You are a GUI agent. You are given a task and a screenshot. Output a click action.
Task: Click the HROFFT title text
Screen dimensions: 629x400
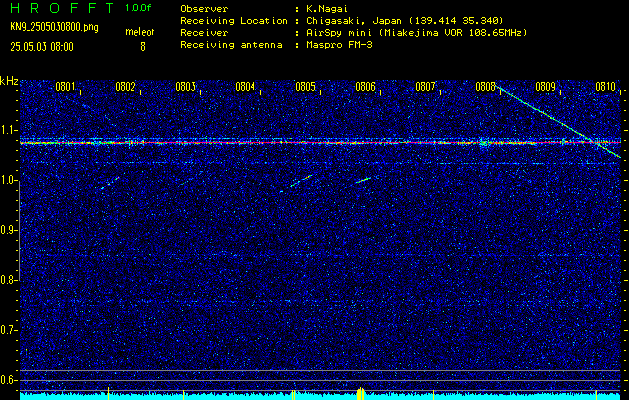tap(61, 9)
